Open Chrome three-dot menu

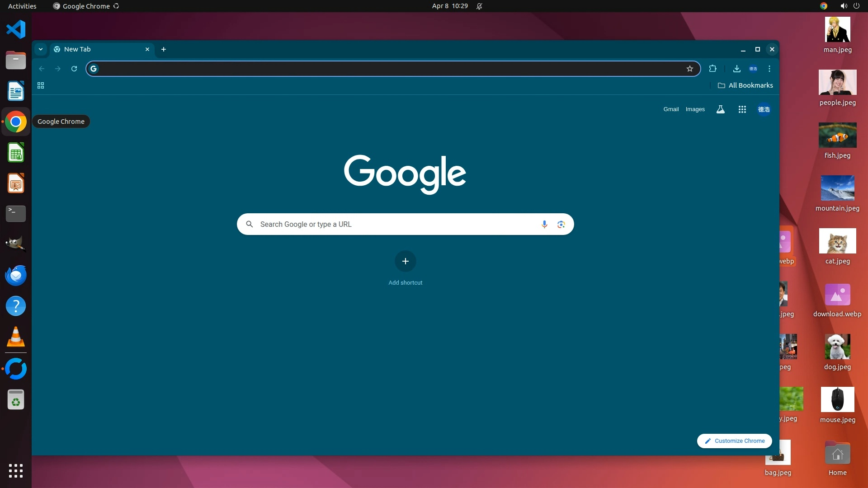tap(769, 69)
